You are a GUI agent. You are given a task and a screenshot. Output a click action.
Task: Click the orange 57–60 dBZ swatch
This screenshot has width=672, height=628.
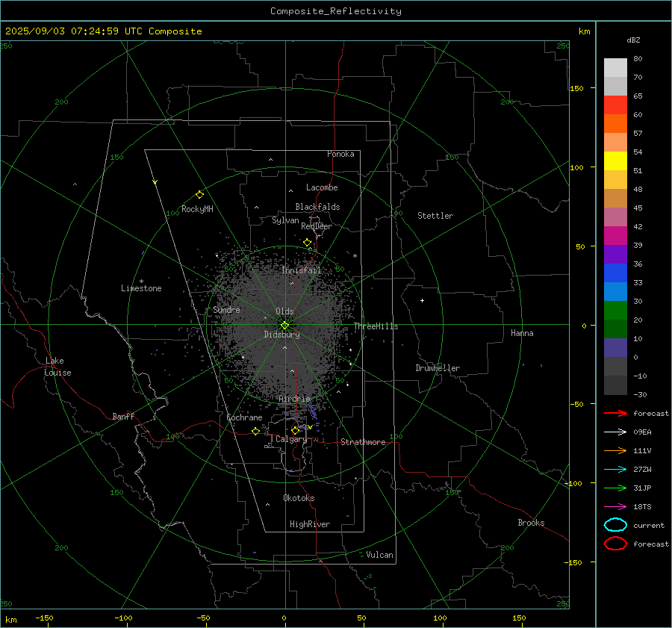[615, 124]
